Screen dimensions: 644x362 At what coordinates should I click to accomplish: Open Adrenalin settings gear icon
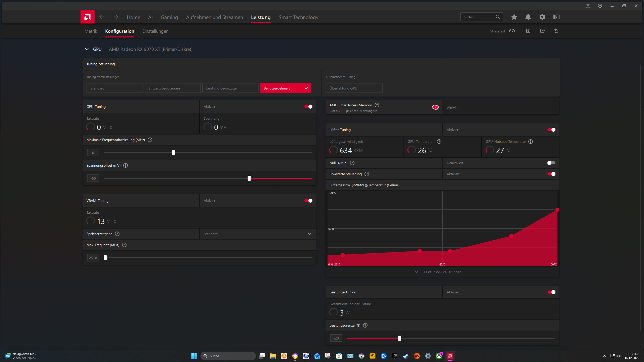[542, 17]
